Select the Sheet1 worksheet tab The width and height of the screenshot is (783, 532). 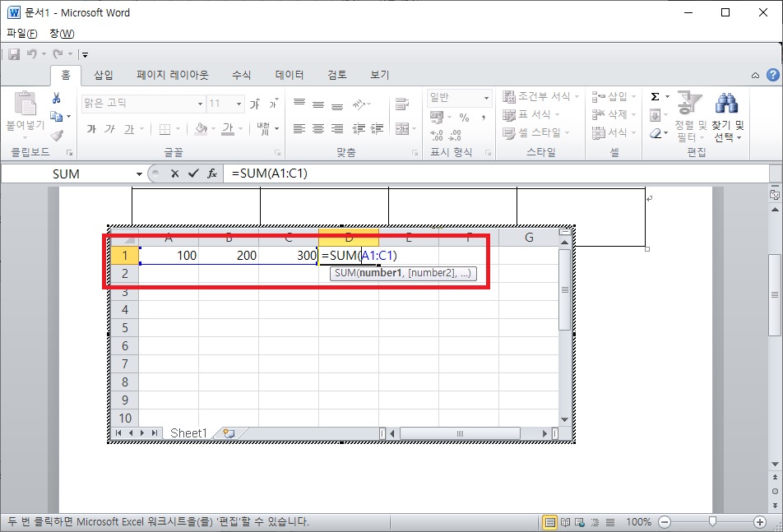(x=188, y=433)
